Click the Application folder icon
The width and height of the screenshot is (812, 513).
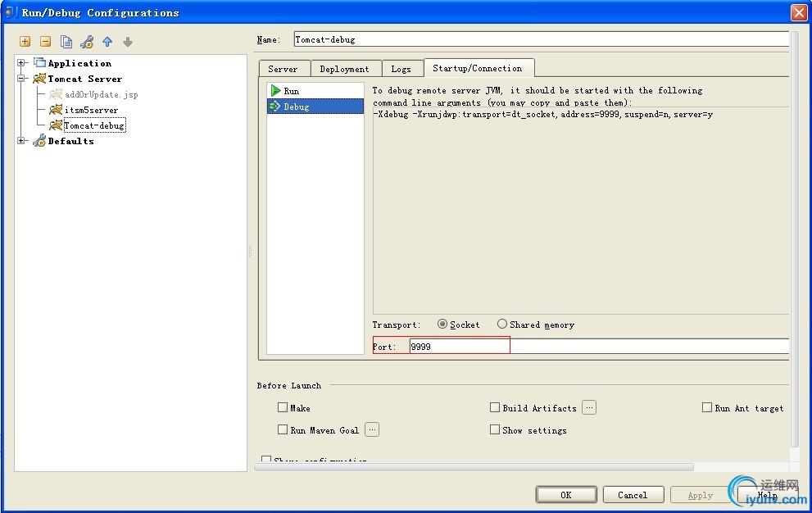[39, 63]
